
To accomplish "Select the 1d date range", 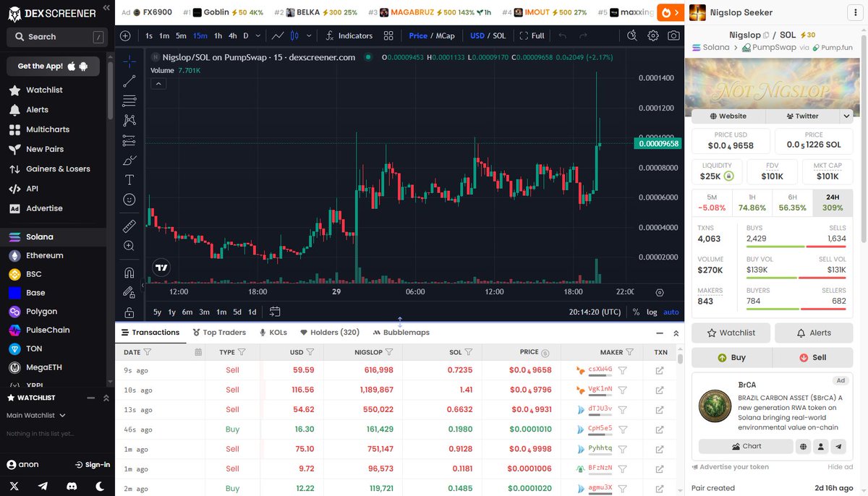I will (252, 312).
